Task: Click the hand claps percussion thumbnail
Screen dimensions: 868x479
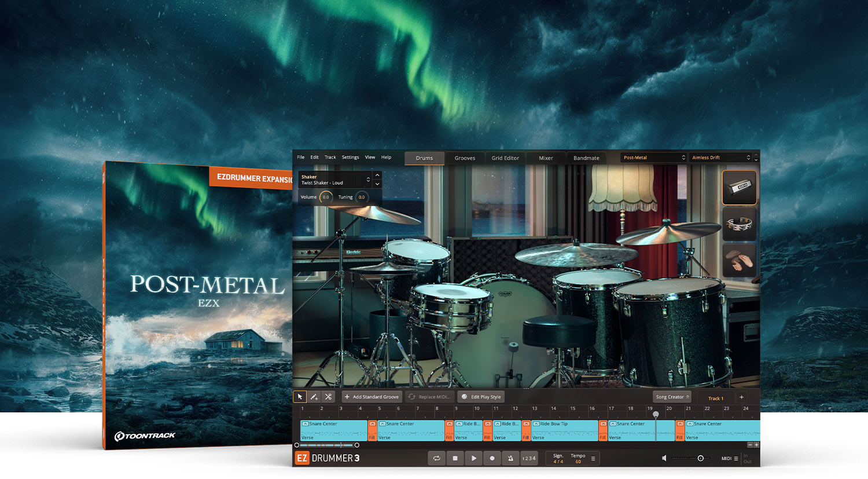Action: 739,260
